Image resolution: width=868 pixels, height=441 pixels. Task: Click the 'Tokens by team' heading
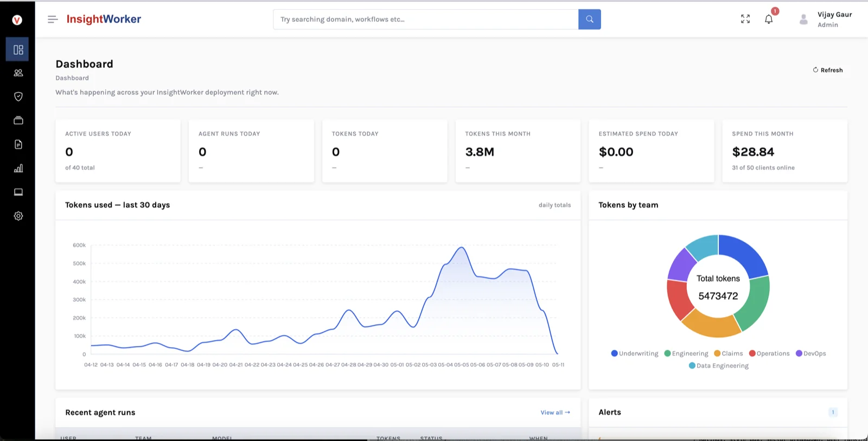[x=628, y=205]
